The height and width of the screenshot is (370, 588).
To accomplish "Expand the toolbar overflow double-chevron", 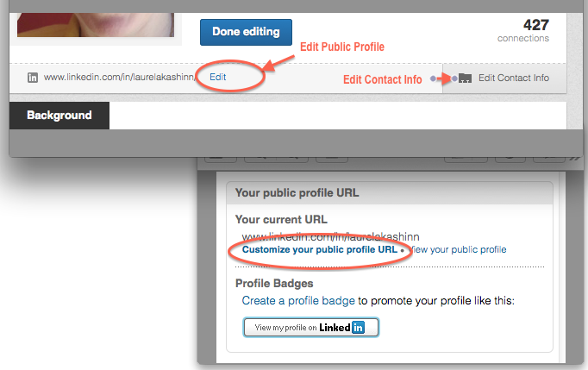I will coord(574,159).
